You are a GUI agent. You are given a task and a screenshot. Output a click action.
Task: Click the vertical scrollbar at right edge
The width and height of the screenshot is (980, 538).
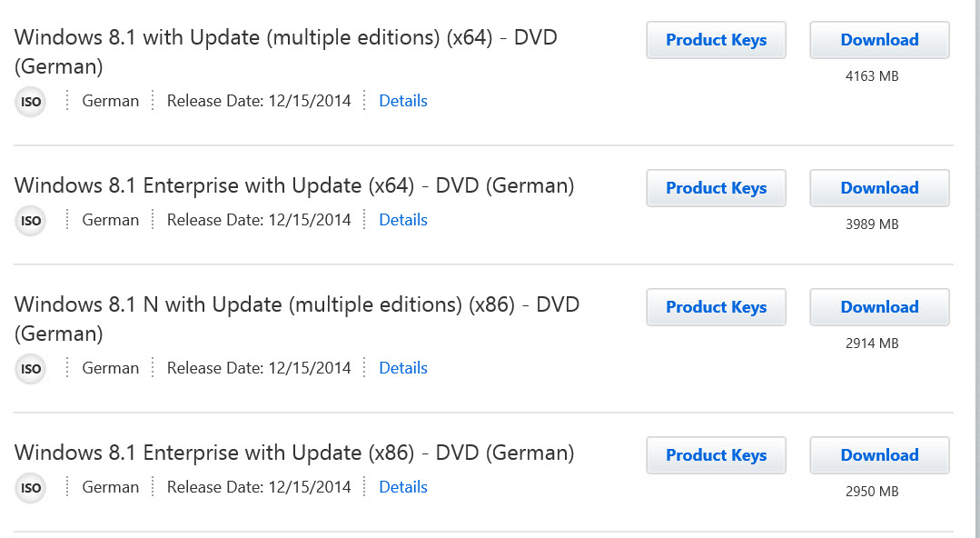tap(976, 269)
